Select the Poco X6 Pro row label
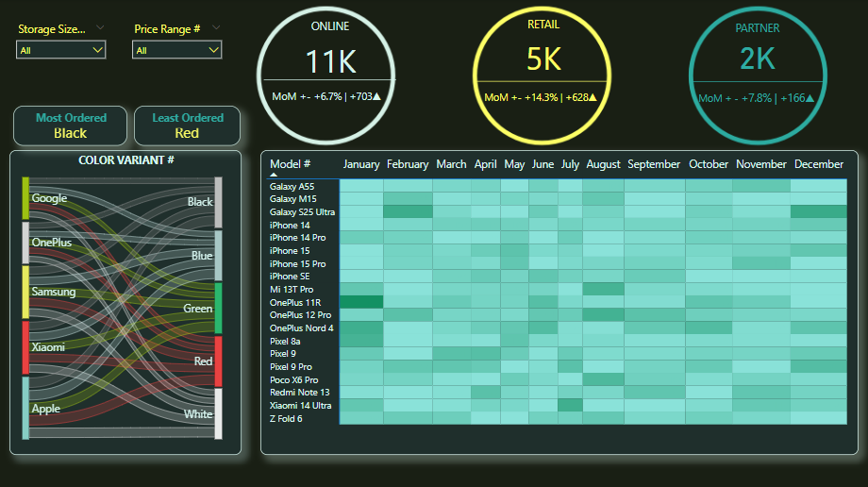 (294, 380)
